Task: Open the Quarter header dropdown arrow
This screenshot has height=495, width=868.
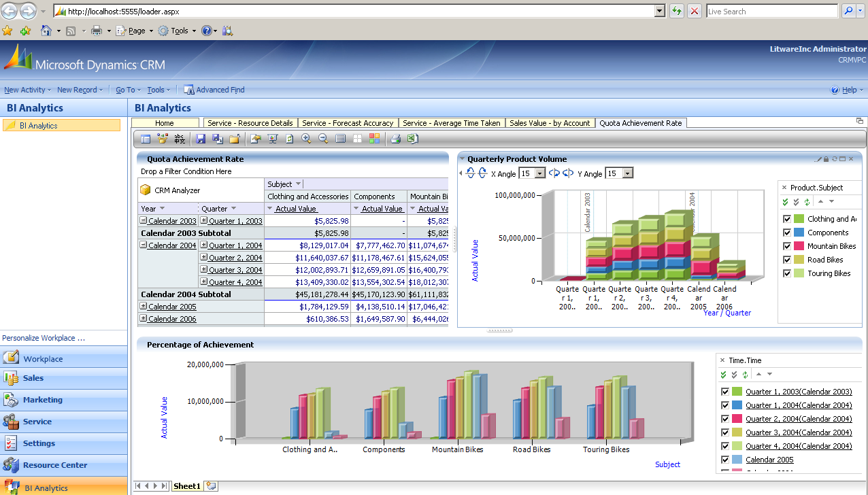Action: [x=233, y=209]
